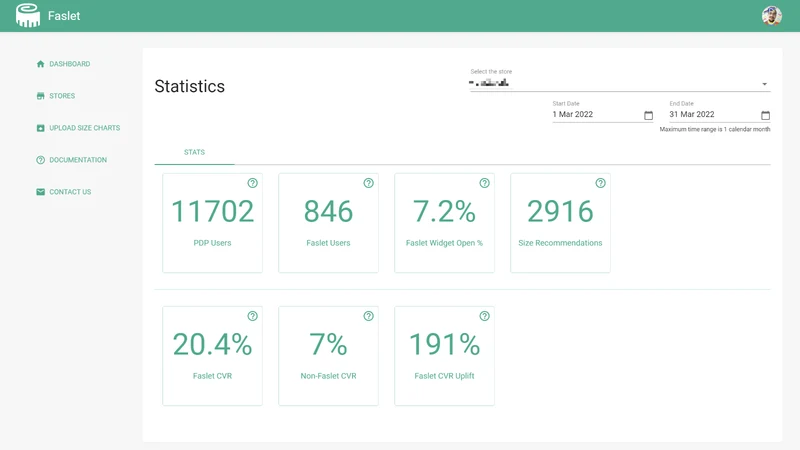The width and height of the screenshot is (800, 450).
Task: Click the Upload Size Charts icon
Action: (40, 128)
